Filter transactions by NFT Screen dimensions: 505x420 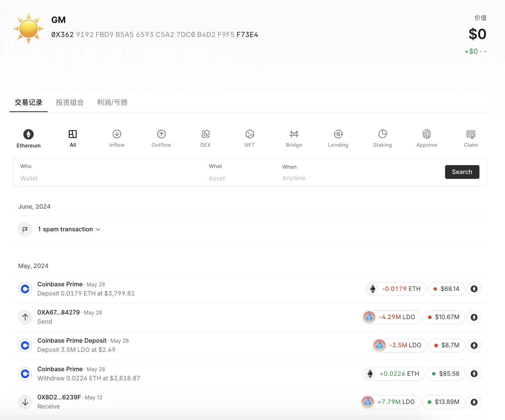click(250, 134)
